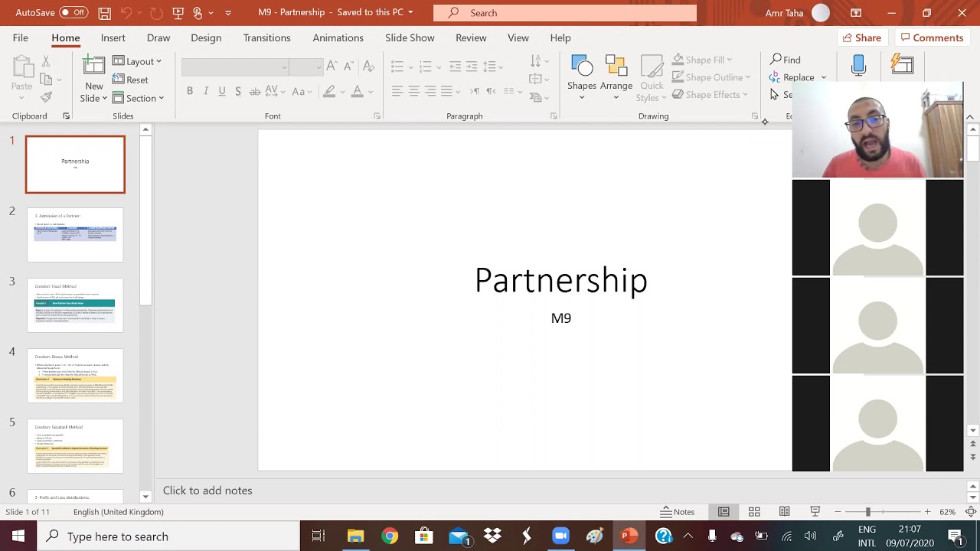980x551 pixels.
Task: Select slide 2 thumbnail Admission of a Partner
Action: pos(75,234)
